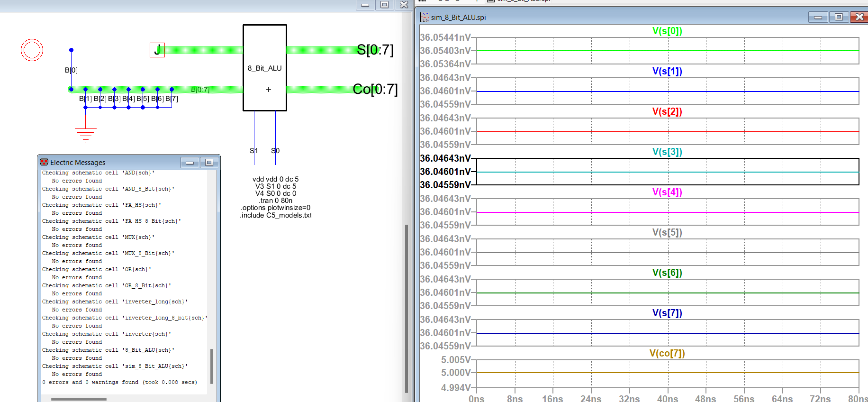868x402 pixels.
Task: Click the 0ns time axis label
Action: point(477,398)
